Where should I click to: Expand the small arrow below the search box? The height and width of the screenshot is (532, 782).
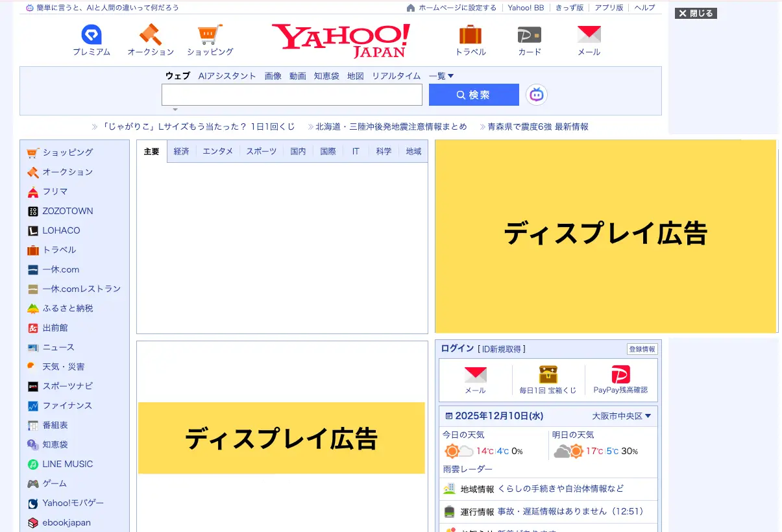pyautogui.click(x=175, y=110)
